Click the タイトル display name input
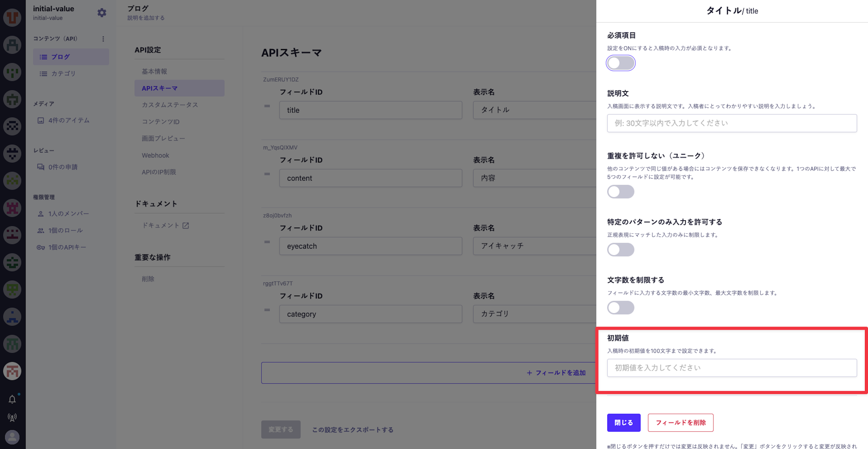868x449 pixels. (535, 110)
